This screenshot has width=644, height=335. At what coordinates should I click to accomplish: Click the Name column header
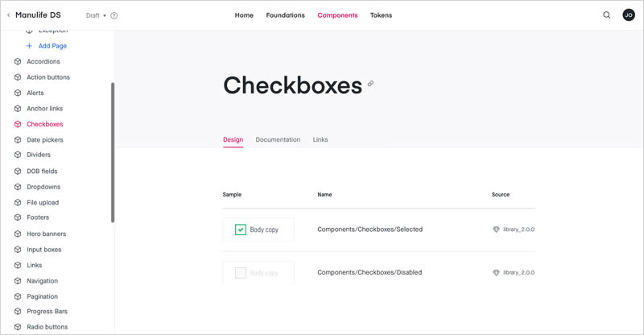click(x=324, y=194)
